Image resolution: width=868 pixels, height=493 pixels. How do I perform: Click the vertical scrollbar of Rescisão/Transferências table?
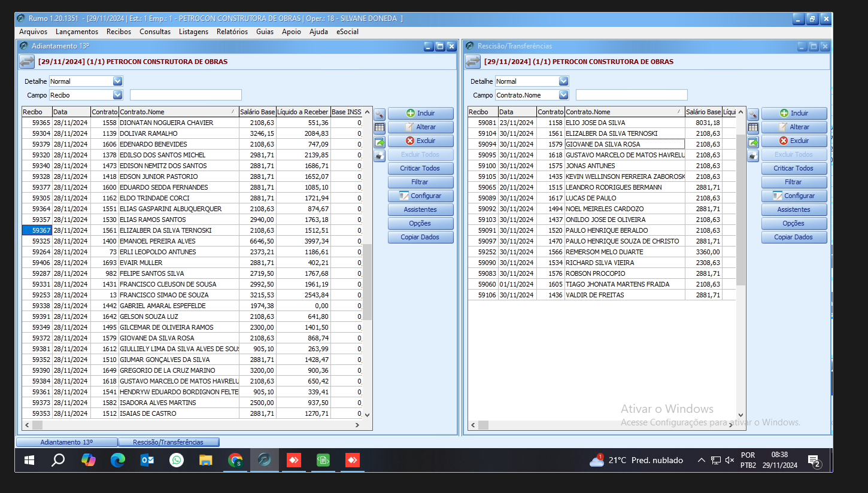(x=741, y=263)
